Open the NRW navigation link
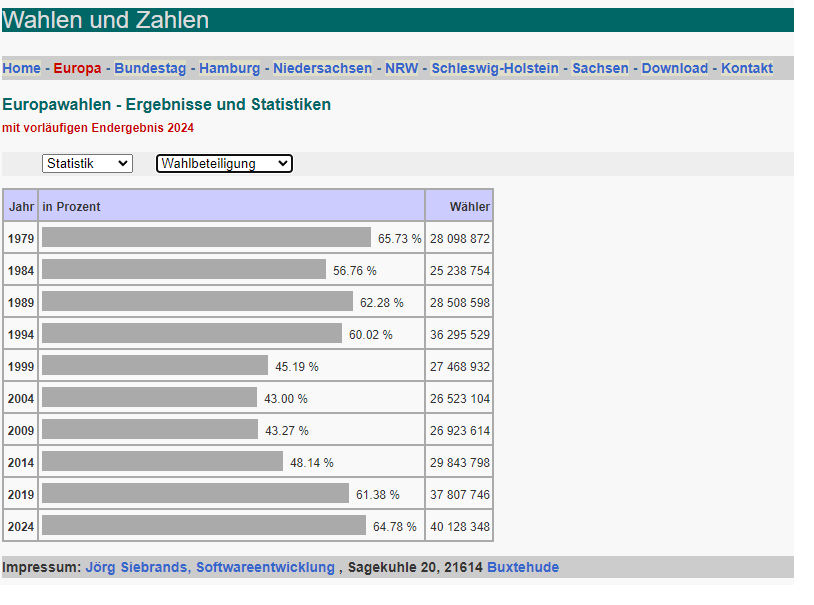 (401, 68)
